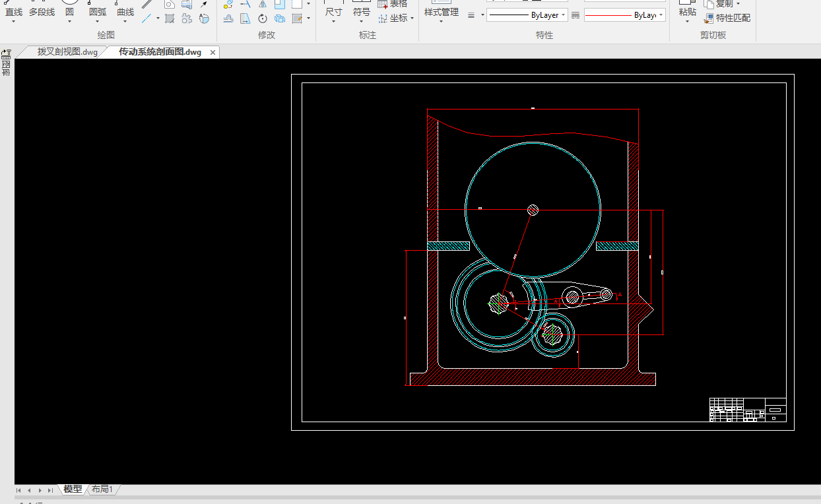Viewport: 821px width, 504px height.
Task: Go to the last layout tab arrow
Action: 51,490
